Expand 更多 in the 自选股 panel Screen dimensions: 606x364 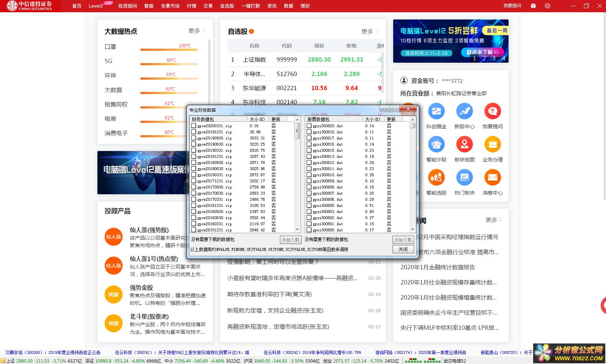click(370, 32)
